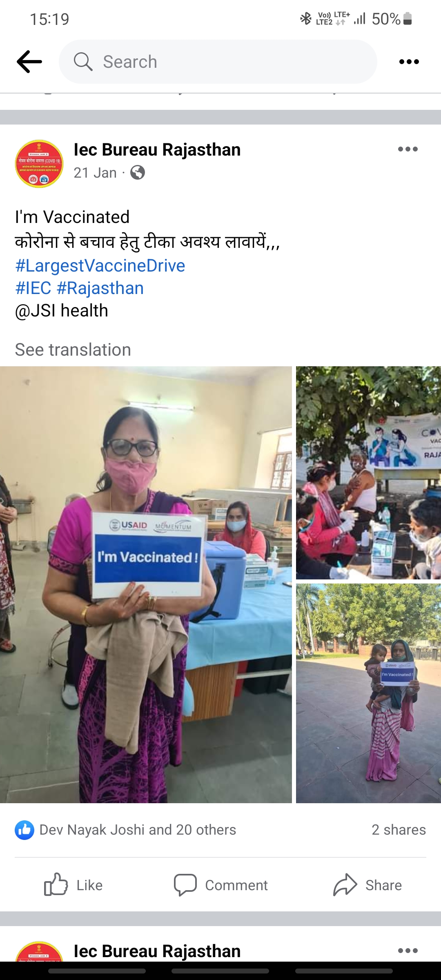Tap the back arrow icon
The image size is (441, 980).
coord(29,62)
